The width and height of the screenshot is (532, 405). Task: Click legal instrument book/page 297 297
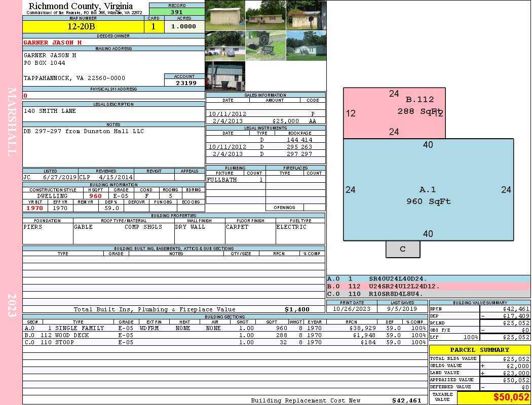coord(299,154)
